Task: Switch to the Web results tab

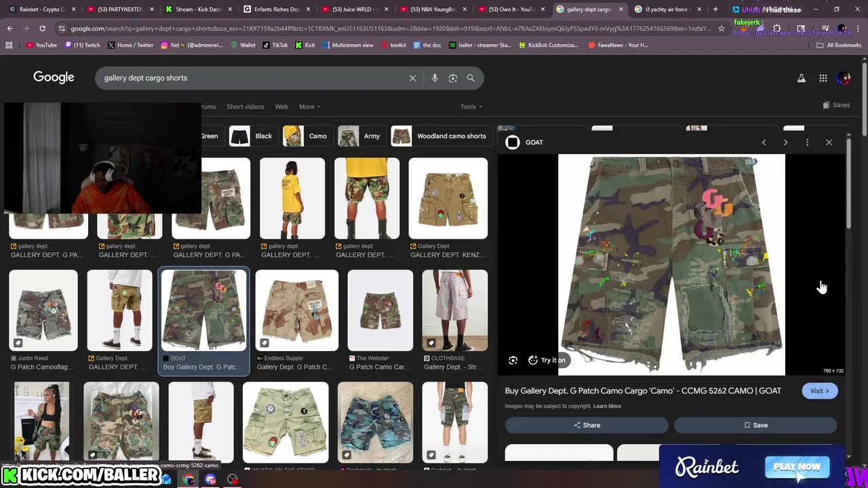Action: 281,106
